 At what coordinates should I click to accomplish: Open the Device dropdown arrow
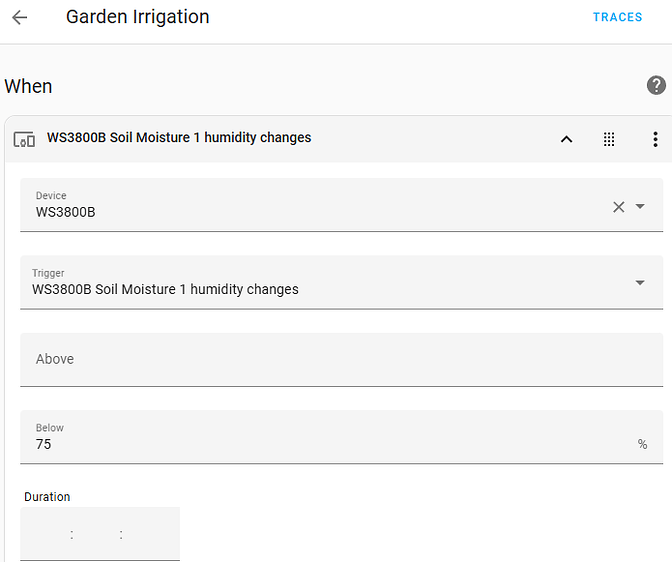pyautogui.click(x=641, y=207)
